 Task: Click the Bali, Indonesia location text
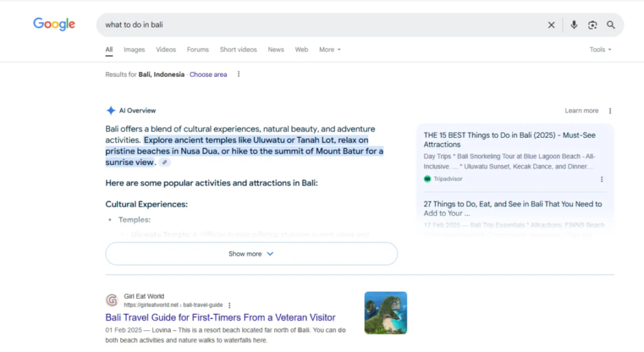pyautogui.click(x=162, y=75)
